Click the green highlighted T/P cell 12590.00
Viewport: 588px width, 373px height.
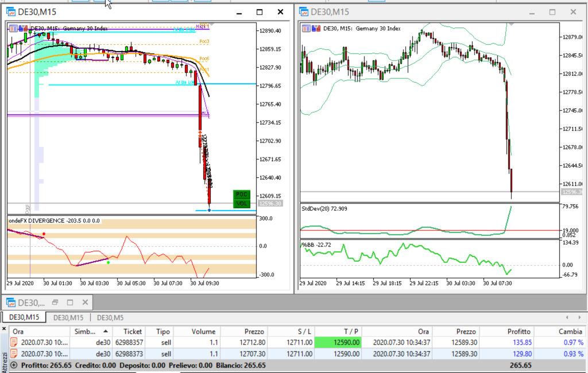point(338,342)
